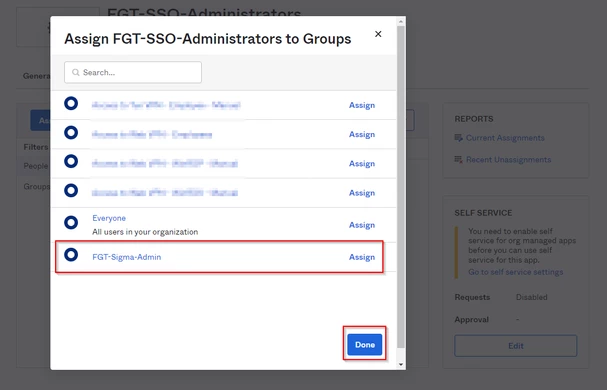Screen dimensions: 607x390
Task: Open the FGT-Sigma-Admin group name link
Action: pos(127,257)
